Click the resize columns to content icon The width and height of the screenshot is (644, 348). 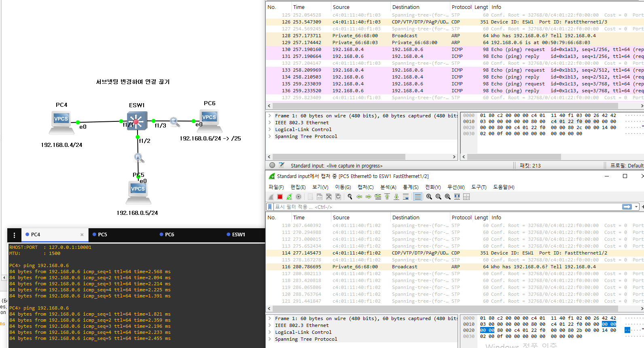(x=457, y=197)
